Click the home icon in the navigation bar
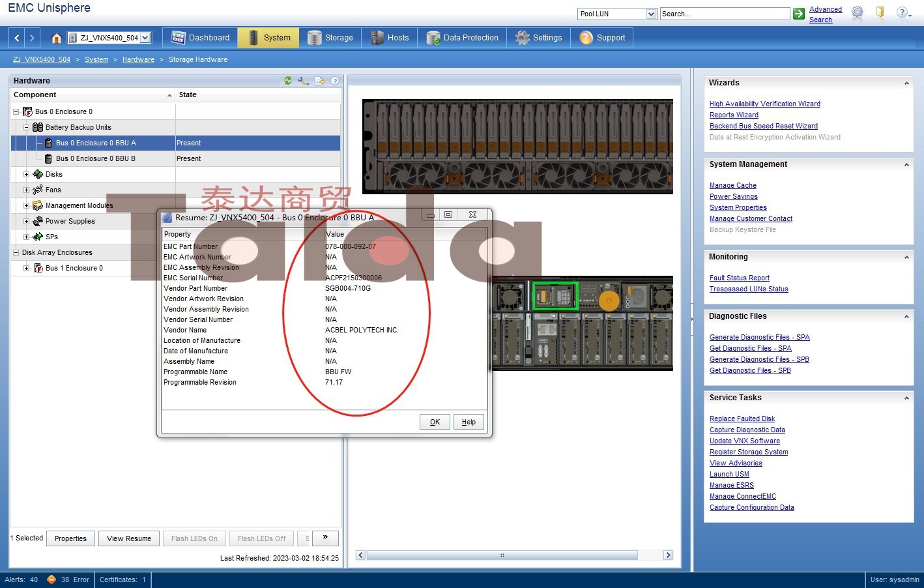The width and height of the screenshot is (924, 588). [x=56, y=38]
